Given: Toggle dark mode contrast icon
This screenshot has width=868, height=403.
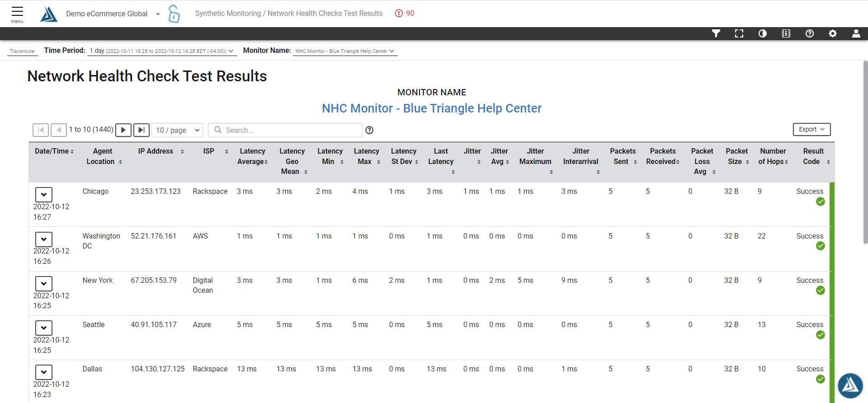Looking at the screenshot, I should pyautogui.click(x=763, y=33).
